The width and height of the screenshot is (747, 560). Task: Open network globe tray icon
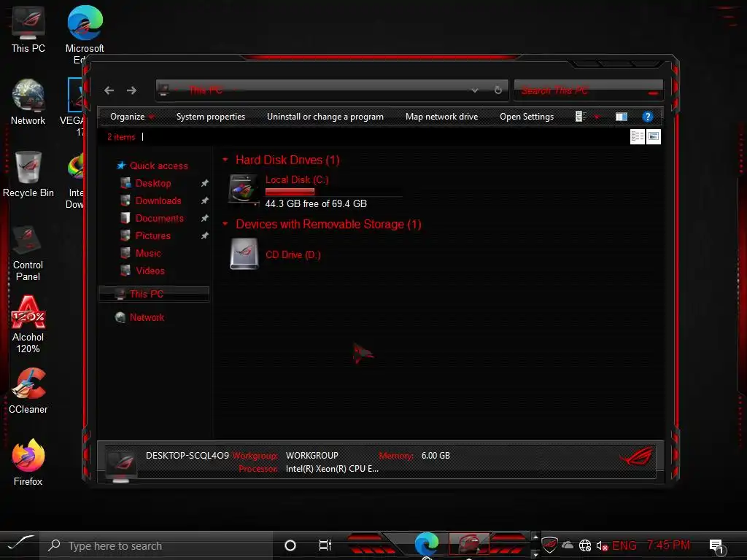[585, 545]
